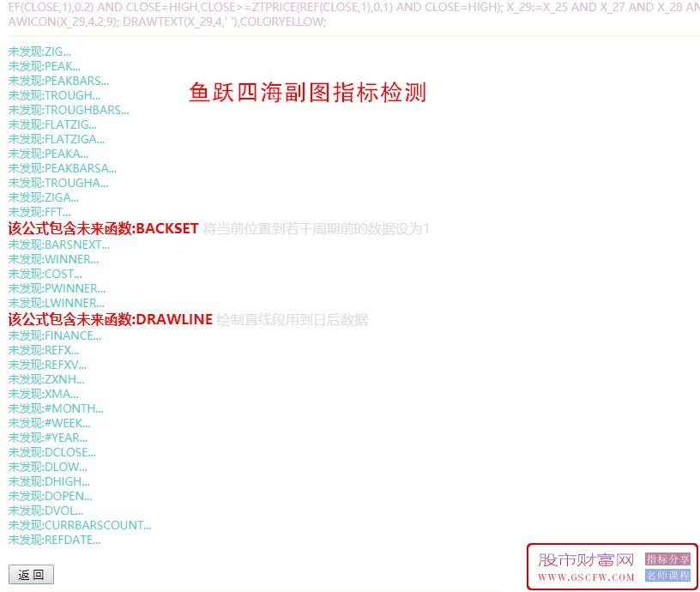
Task: Select the 未发现:FFT... line
Action: point(39,213)
